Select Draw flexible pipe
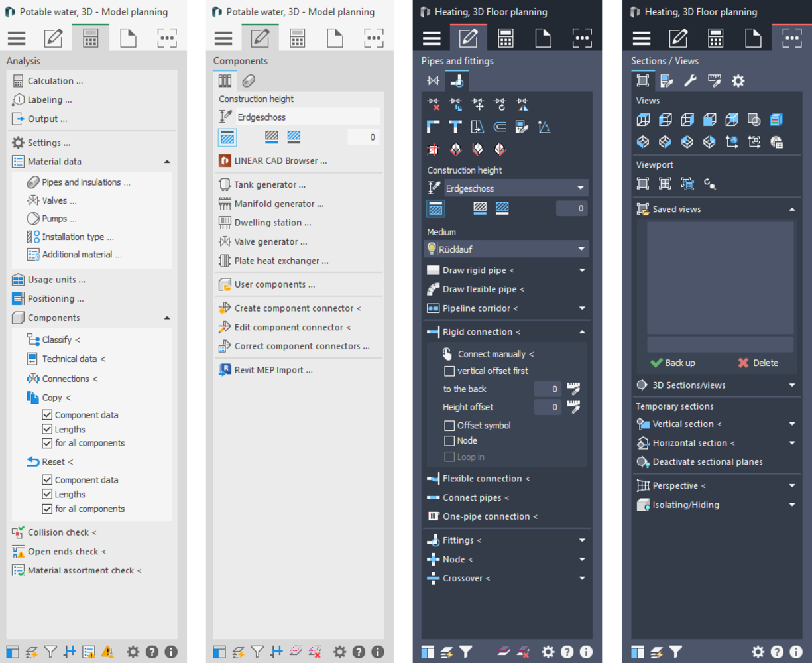Viewport: 812px width, 663px height. pos(475,290)
